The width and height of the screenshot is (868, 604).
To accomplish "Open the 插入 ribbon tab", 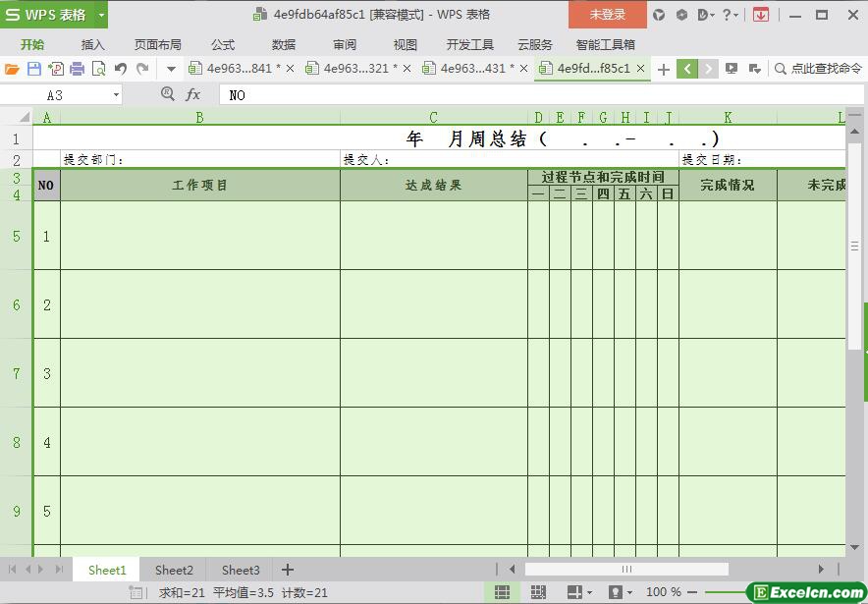I will coord(93,44).
